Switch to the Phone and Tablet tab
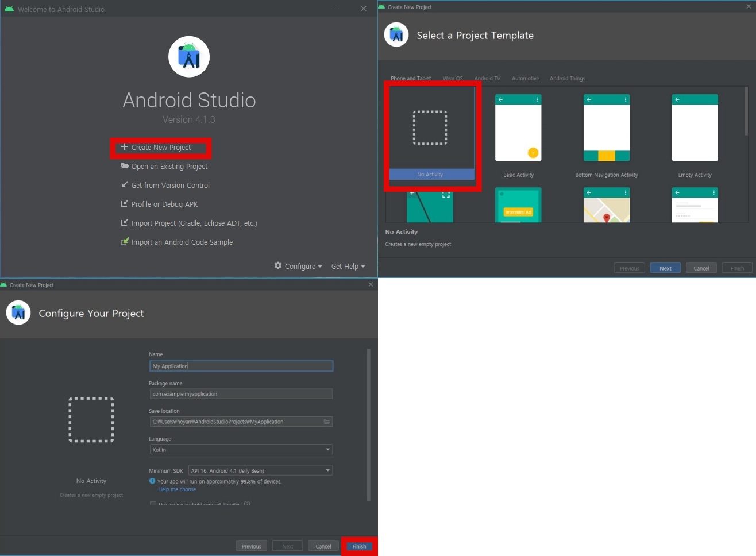 [411, 79]
